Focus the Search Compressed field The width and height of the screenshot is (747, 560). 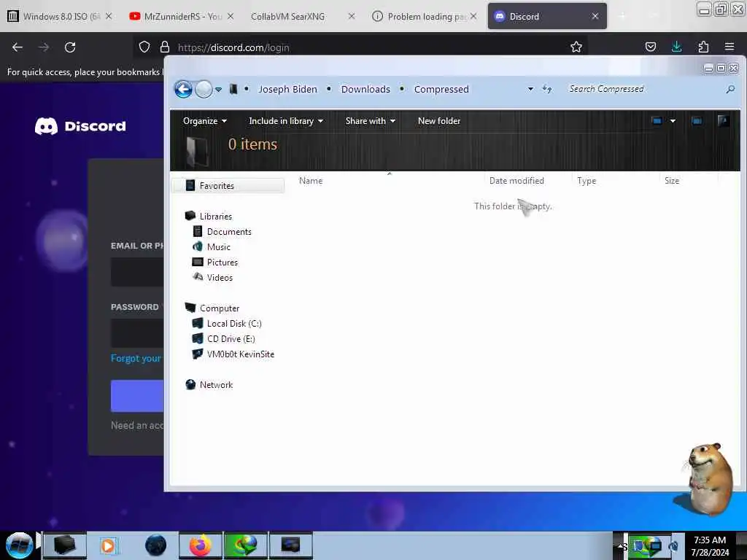[644, 89]
